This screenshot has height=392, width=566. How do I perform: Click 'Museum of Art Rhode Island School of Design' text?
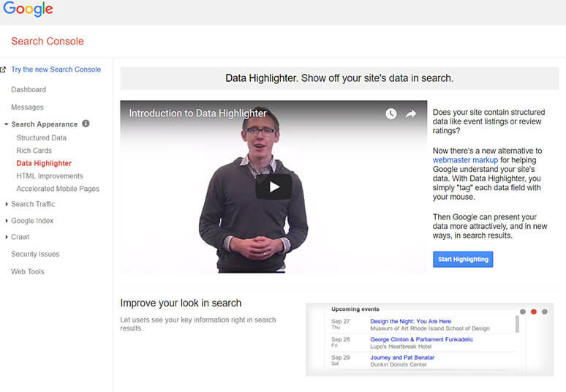tap(430, 328)
